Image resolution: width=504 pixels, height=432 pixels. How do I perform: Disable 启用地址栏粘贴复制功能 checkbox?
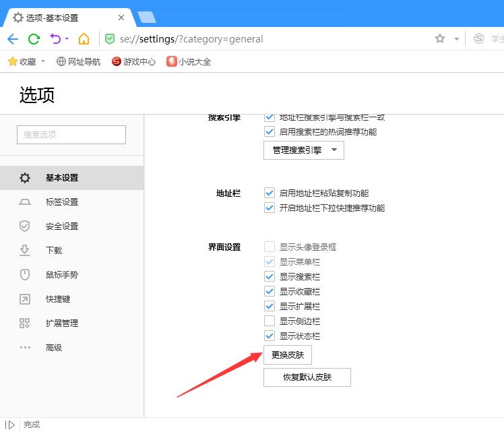click(270, 193)
